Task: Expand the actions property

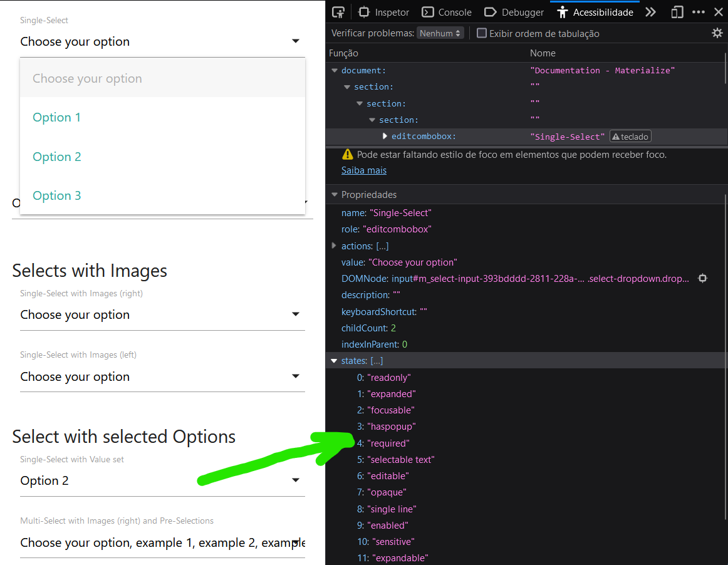Action: [x=334, y=246]
